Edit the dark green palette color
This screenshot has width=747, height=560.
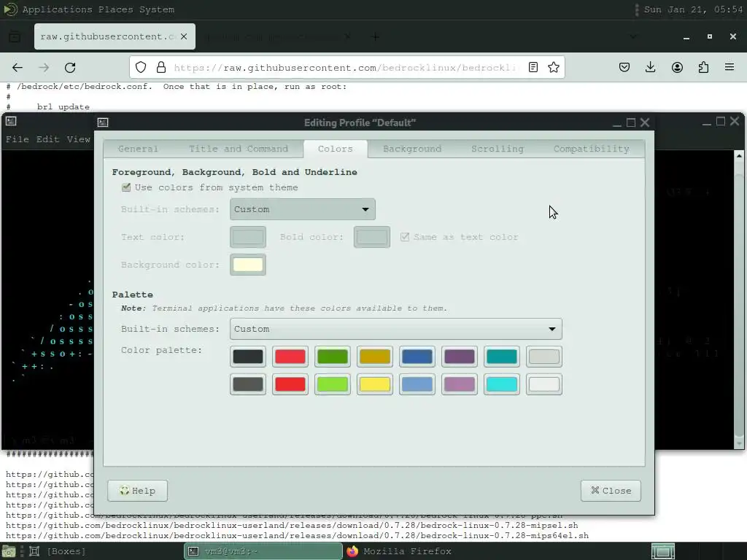[333, 357]
